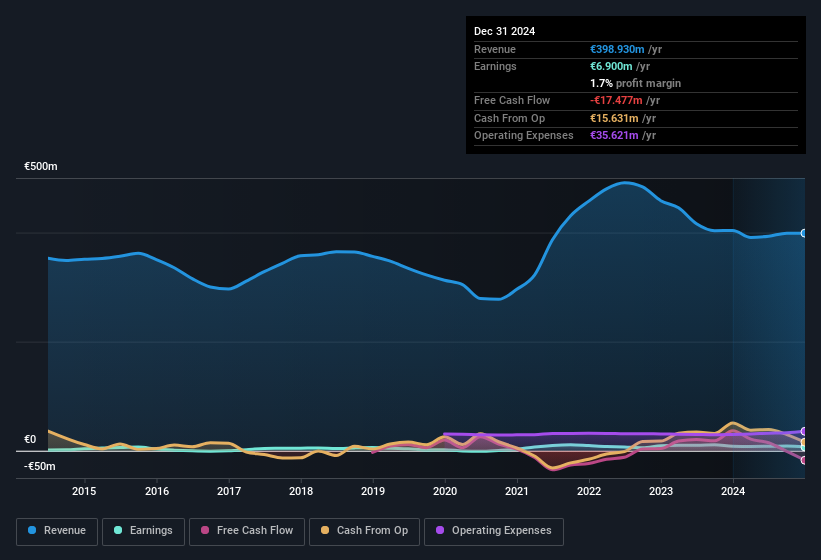Click the €398.930m Revenue value in tooltip
This screenshot has width=821, height=560.
617,49
